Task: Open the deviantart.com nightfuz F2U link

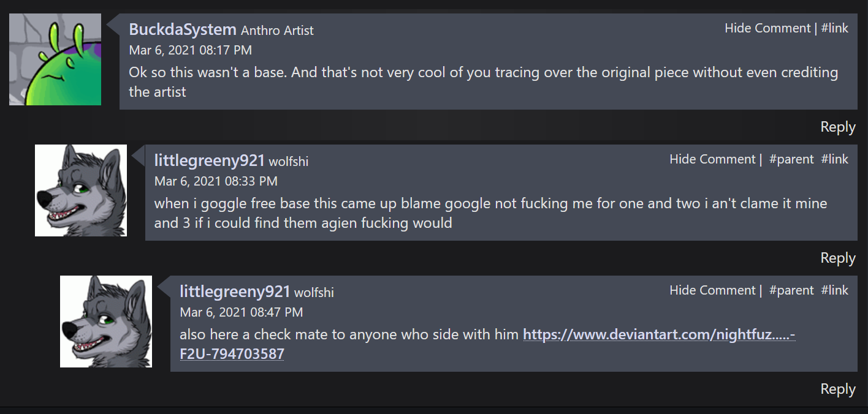Action: tap(659, 335)
